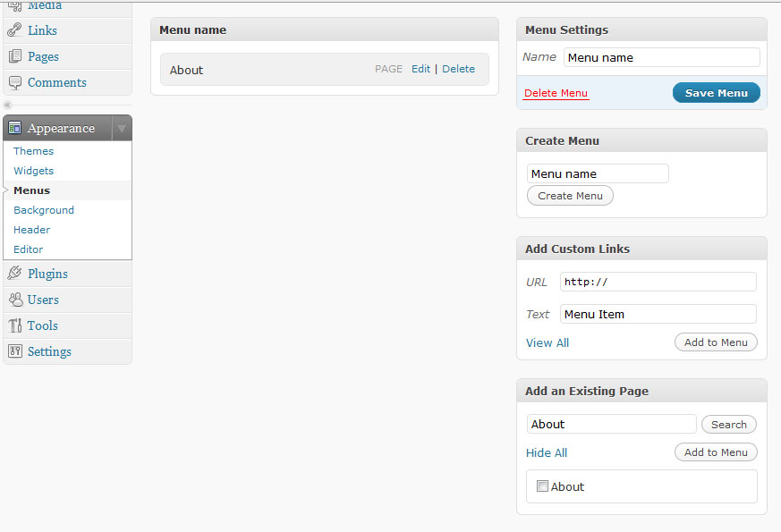Click the Settings icon in sidebar
This screenshot has width=781, height=532.
(15, 351)
